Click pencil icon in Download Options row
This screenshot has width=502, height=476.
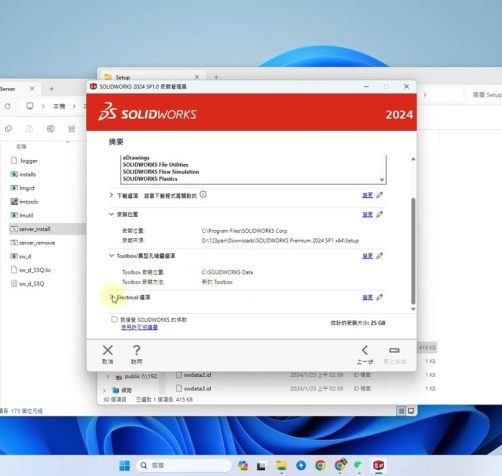[x=380, y=195]
